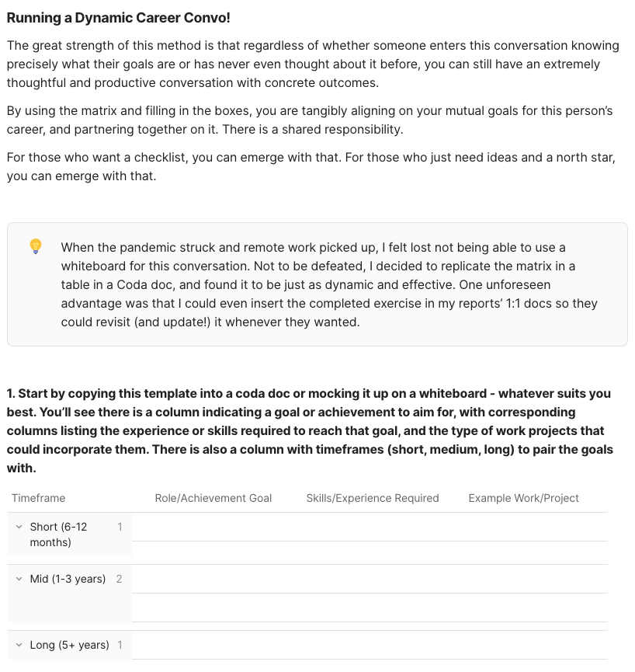Click the Running a Dynamic Career Convo heading
This screenshot has height=672, width=635.
point(119,17)
